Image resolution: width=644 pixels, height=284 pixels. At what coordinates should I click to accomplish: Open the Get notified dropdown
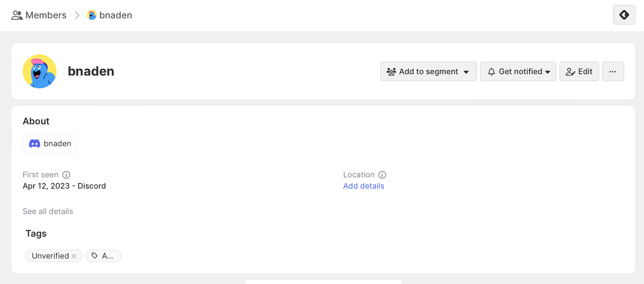coord(518,71)
